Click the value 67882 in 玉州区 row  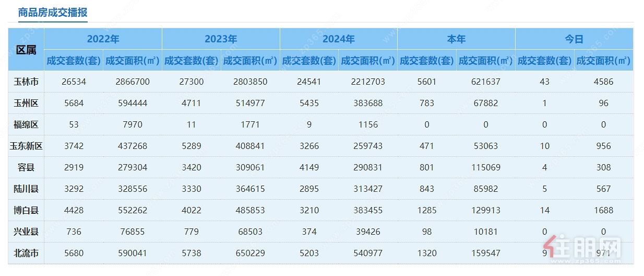tap(486, 103)
